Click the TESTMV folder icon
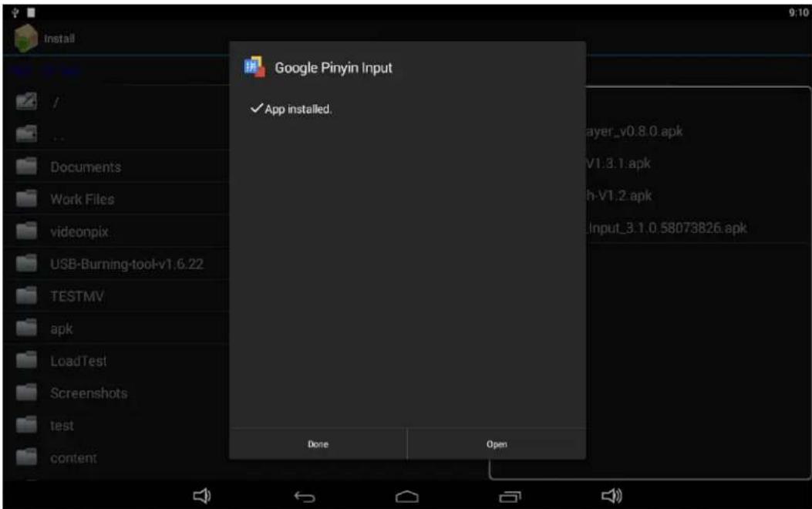 26,295
